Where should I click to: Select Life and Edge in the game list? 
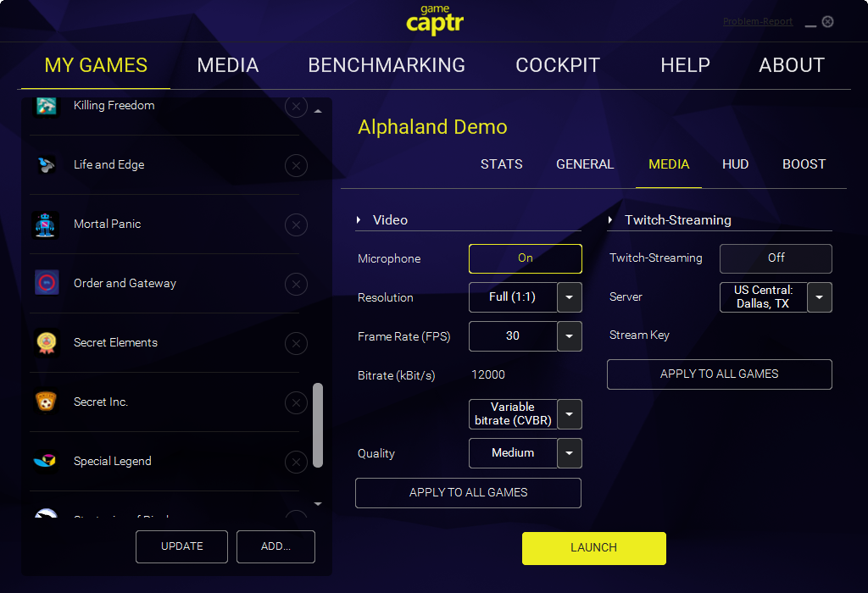tap(164, 165)
